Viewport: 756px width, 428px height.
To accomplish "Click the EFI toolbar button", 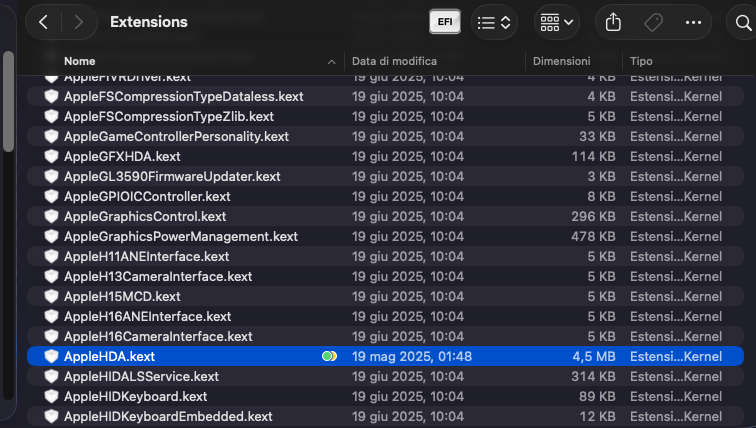I will tap(445, 22).
